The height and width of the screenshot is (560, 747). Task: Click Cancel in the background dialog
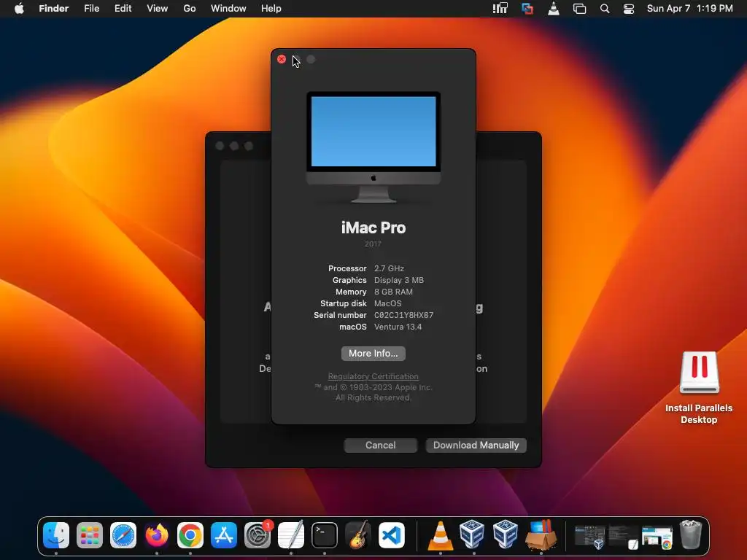point(380,446)
